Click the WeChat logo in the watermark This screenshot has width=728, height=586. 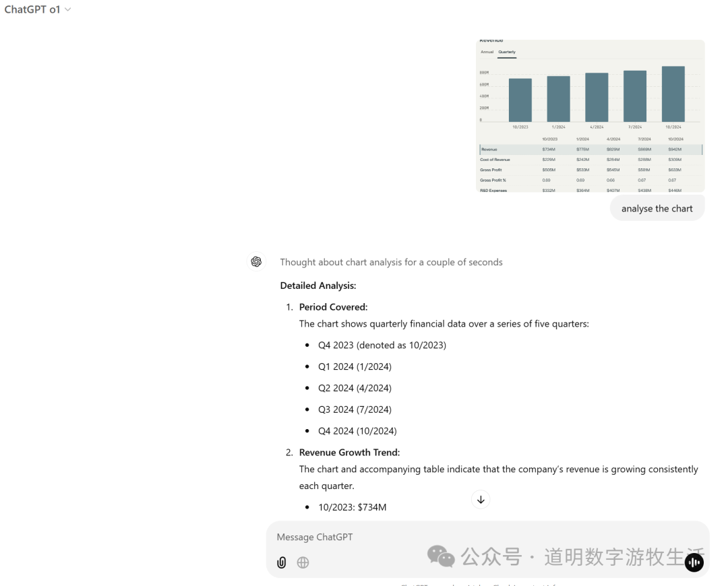coord(441,556)
